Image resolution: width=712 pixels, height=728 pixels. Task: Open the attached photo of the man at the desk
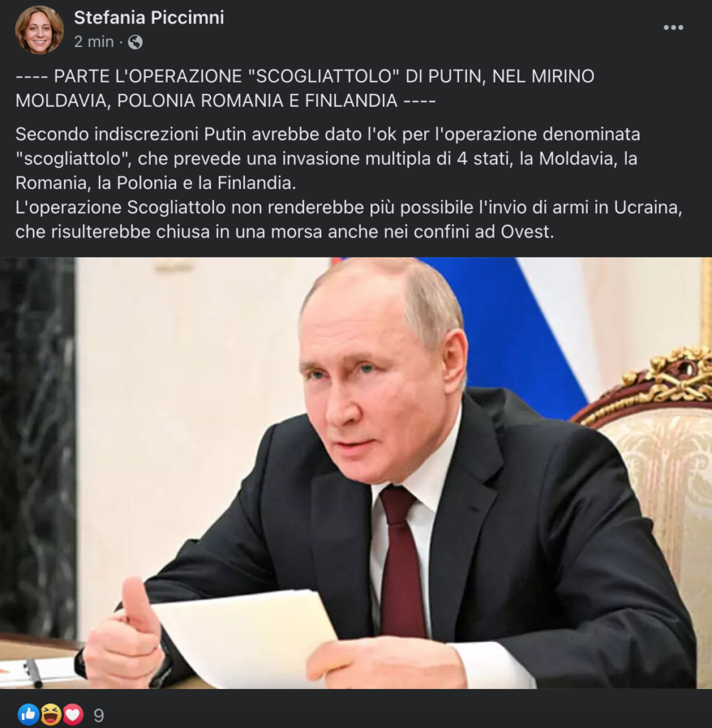[x=356, y=473]
